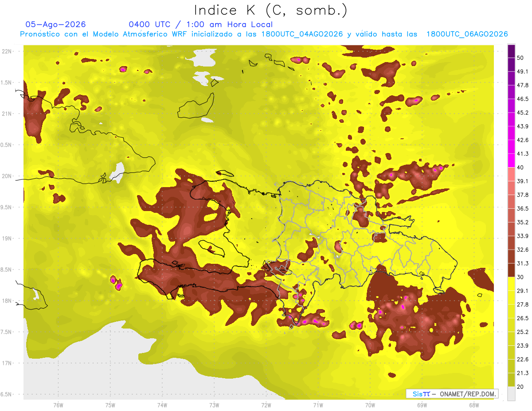Click the 22N latitude axis label

(x=8, y=51)
